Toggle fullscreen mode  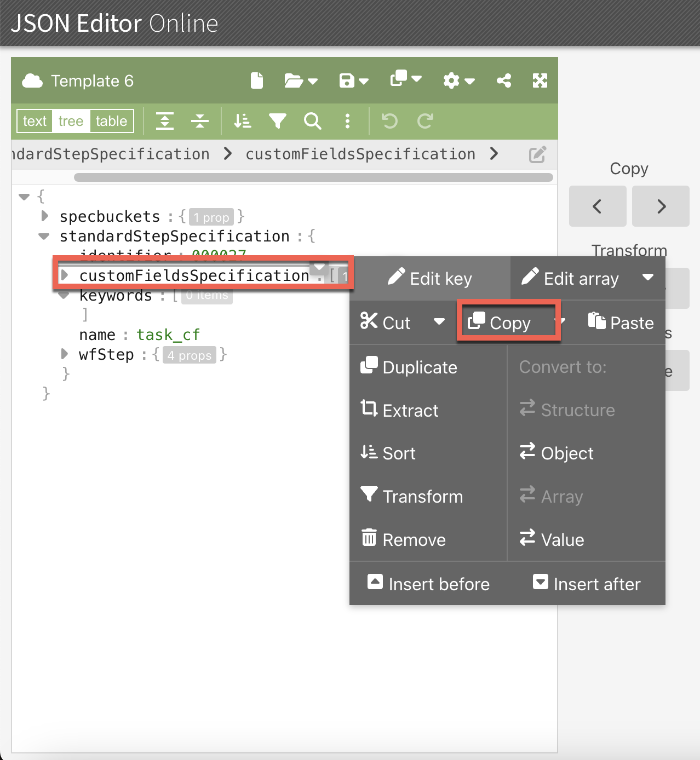pos(540,80)
